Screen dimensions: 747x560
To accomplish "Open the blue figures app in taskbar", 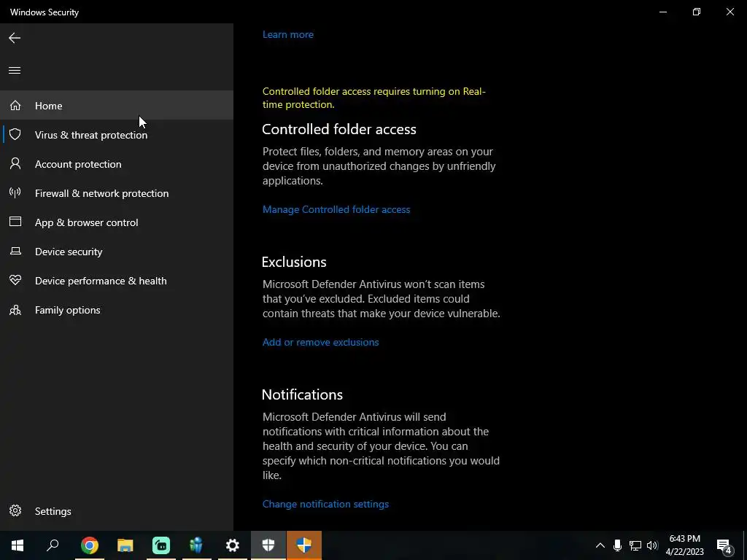I will coord(196,545).
